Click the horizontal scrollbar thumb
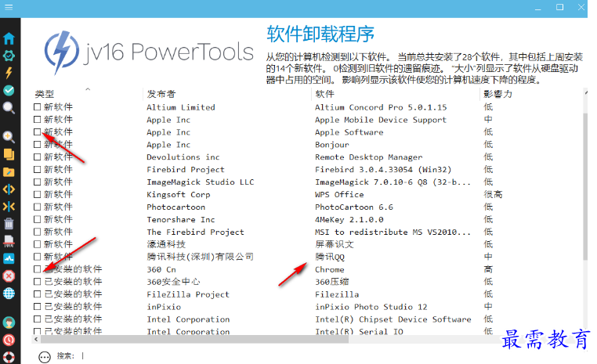 click(194, 339)
